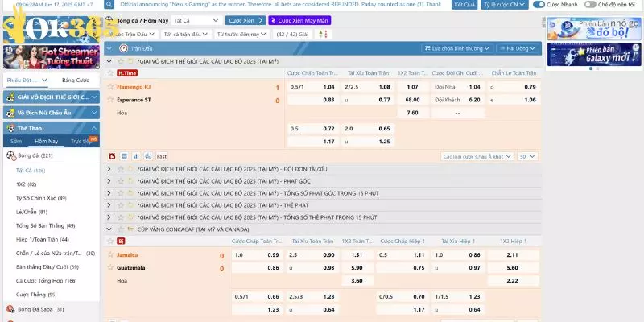The width and height of the screenshot is (644, 322).
Task: Click the star icon beside Esperance ST
Action: [x=110, y=100]
